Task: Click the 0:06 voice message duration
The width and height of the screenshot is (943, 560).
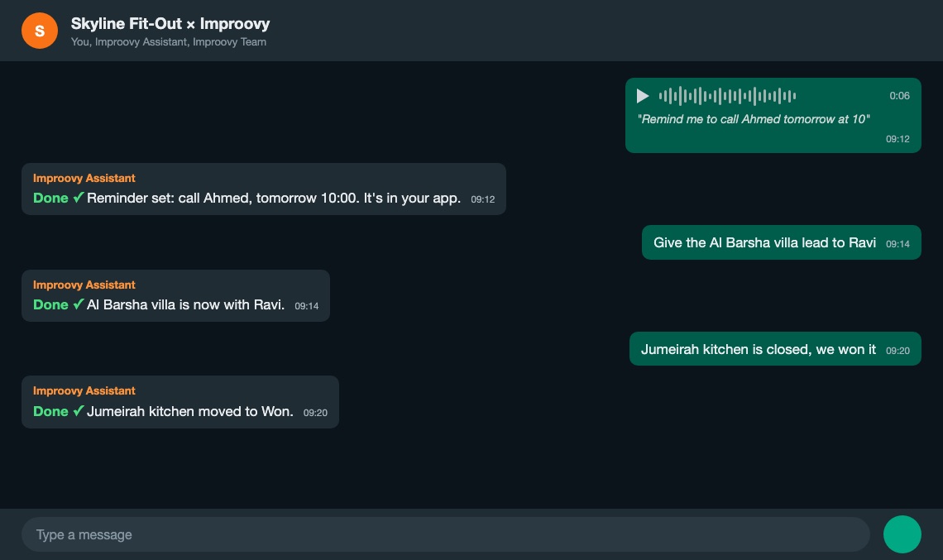Action: 900,96
